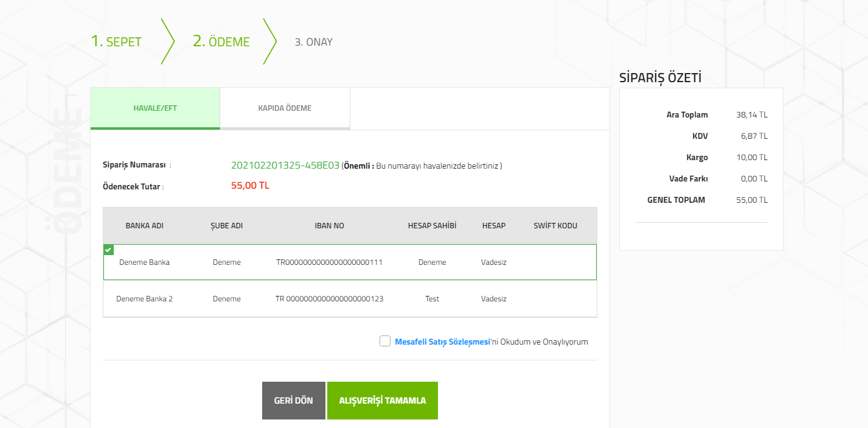Switch to the HAVALE/EFT payment tab

pyautogui.click(x=155, y=108)
